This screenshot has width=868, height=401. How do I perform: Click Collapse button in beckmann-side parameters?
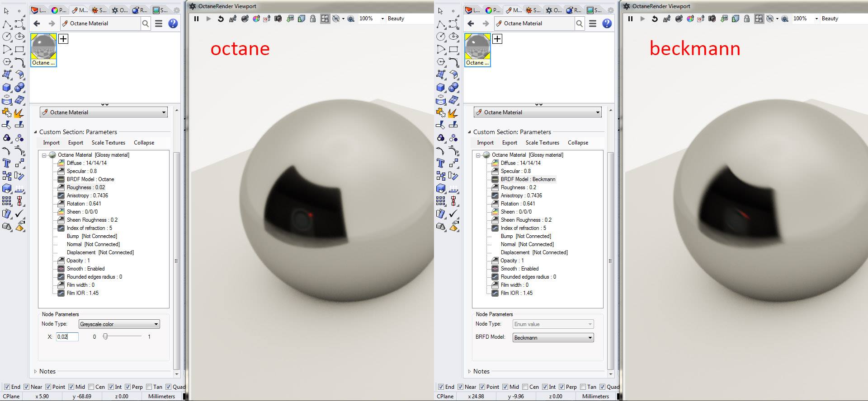coord(578,143)
